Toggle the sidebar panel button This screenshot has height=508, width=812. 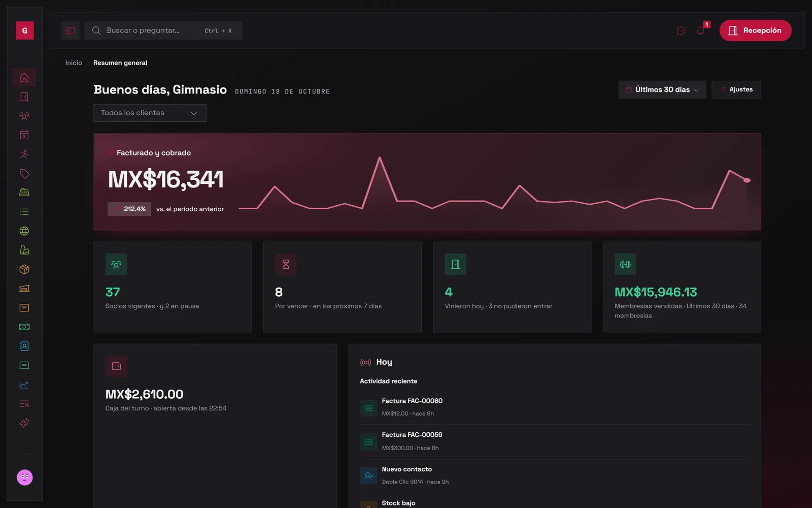coord(71,30)
